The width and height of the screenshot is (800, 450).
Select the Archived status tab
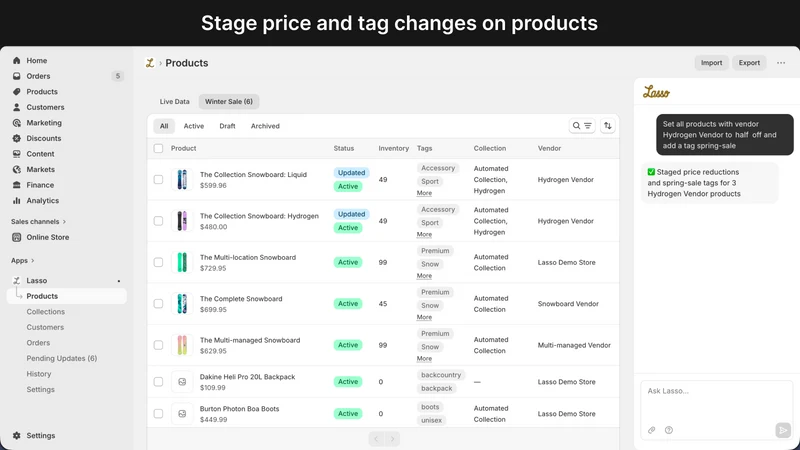click(265, 126)
